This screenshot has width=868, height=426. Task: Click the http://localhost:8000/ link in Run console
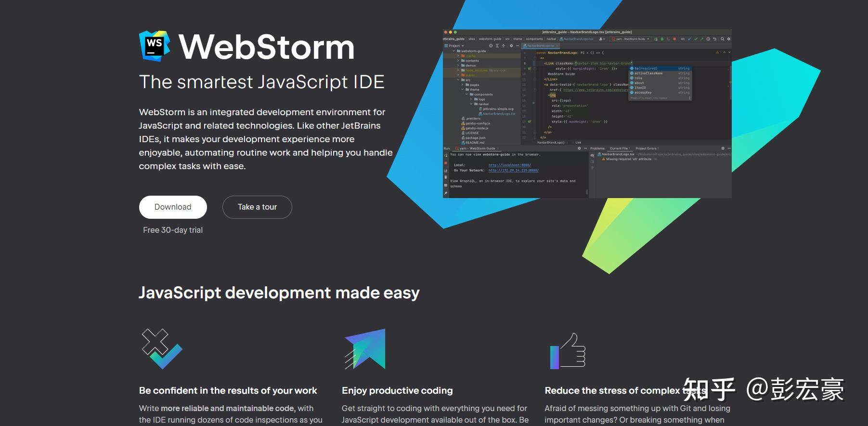tap(510, 165)
